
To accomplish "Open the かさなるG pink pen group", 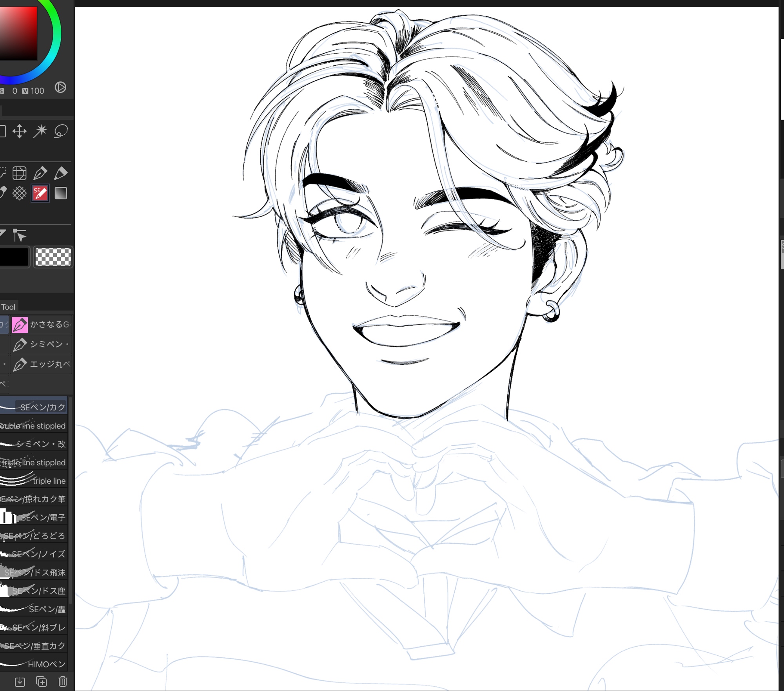I will tap(41, 324).
